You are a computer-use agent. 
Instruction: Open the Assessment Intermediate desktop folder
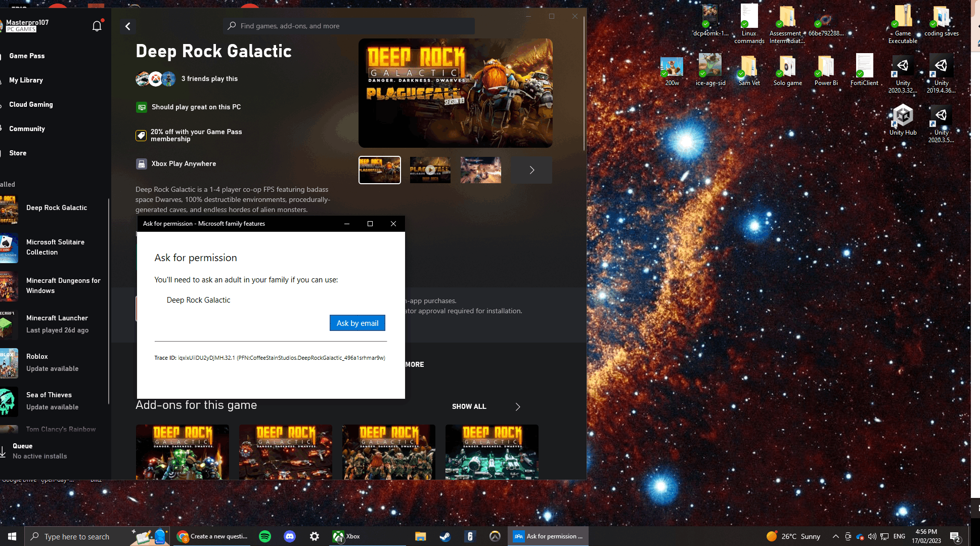[x=787, y=24]
